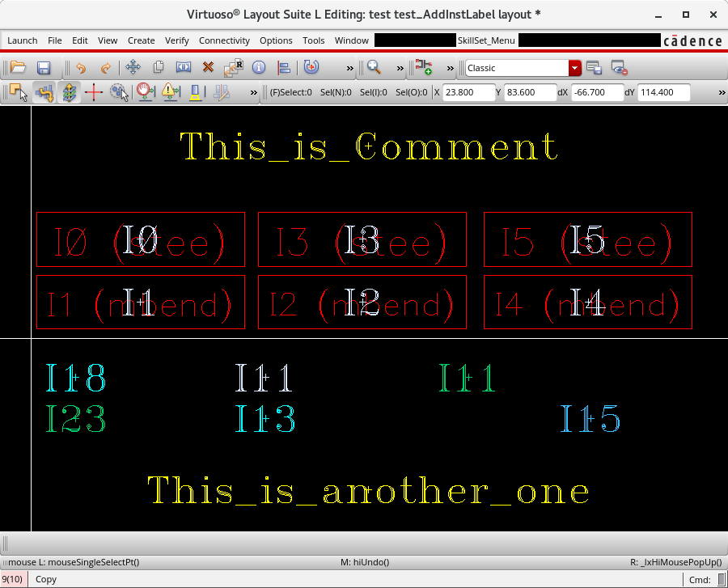Click the Redo arrow icon
The image size is (728, 588).
coord(106,68)
